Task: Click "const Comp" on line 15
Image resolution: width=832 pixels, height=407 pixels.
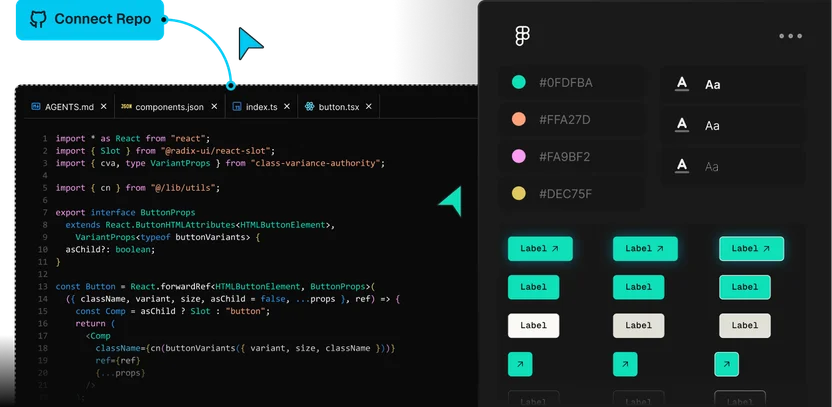Action: pos(100,311)
